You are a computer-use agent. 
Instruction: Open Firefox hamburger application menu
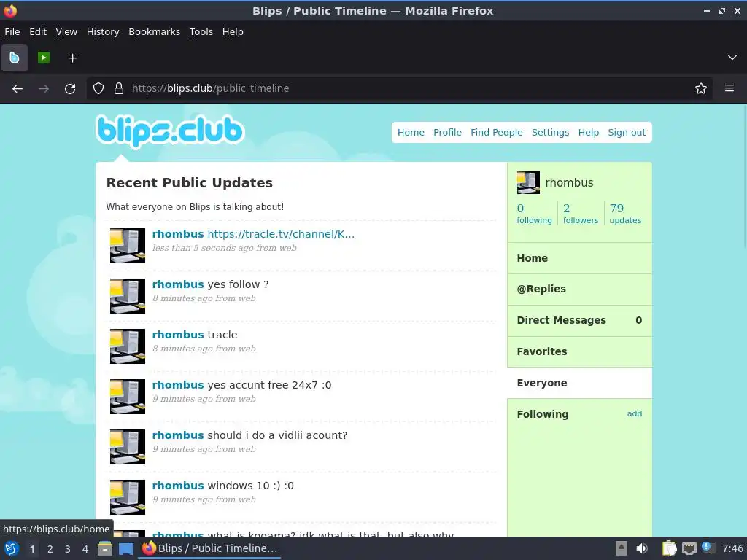coord(729,88)
